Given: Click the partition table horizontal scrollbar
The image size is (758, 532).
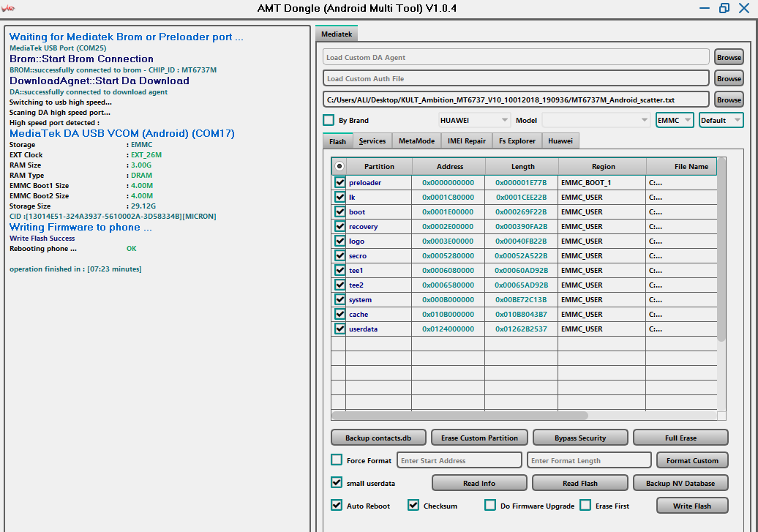Looking at the screenshot, I should tap(460, 416).
